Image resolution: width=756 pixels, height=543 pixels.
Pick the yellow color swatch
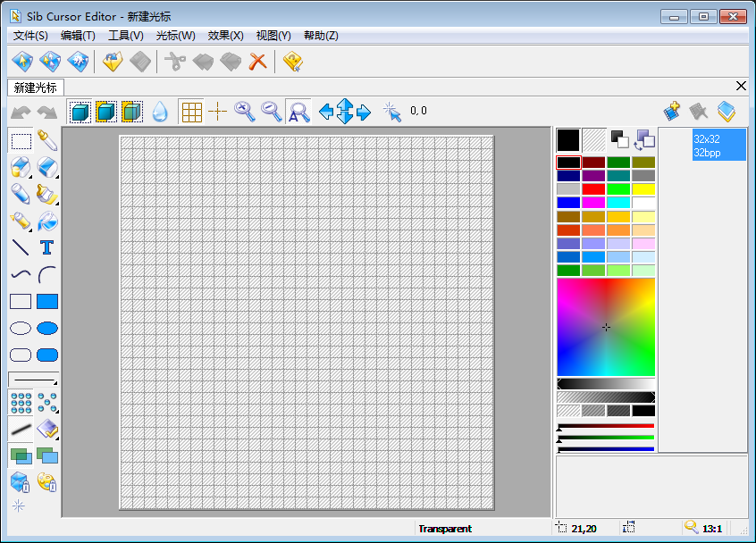click(x=643, y=188)
